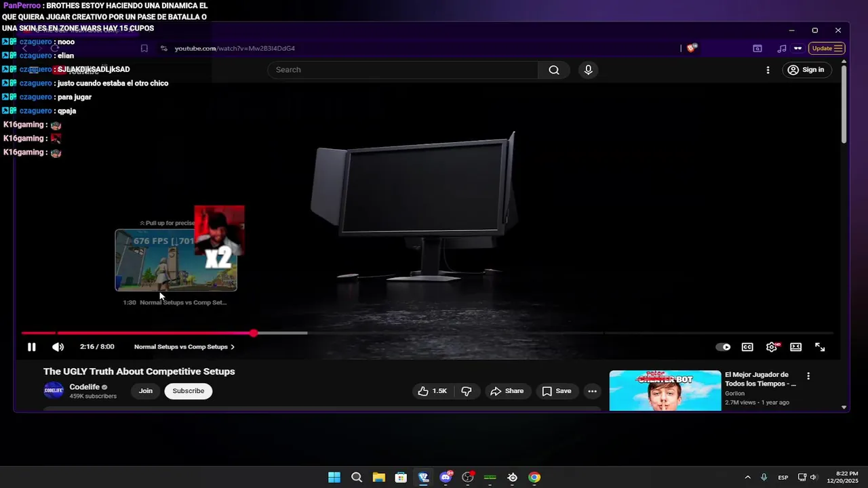Mute the video volume speaker icon

point(58,347)
